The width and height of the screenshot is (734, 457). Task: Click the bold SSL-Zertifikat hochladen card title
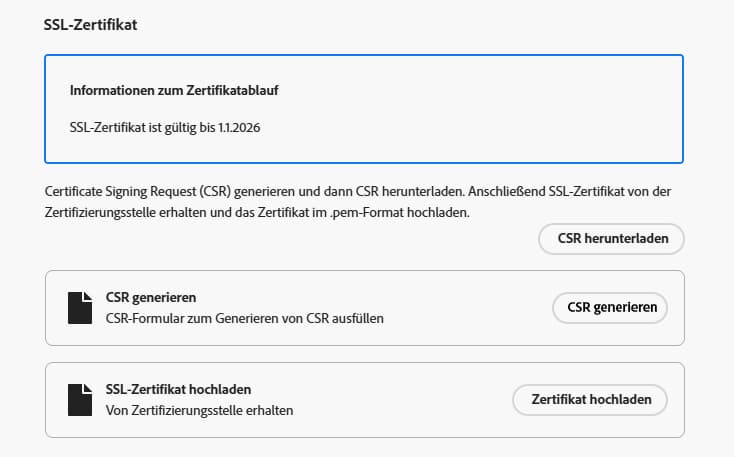pyautogui.click(x=178, y=390)
